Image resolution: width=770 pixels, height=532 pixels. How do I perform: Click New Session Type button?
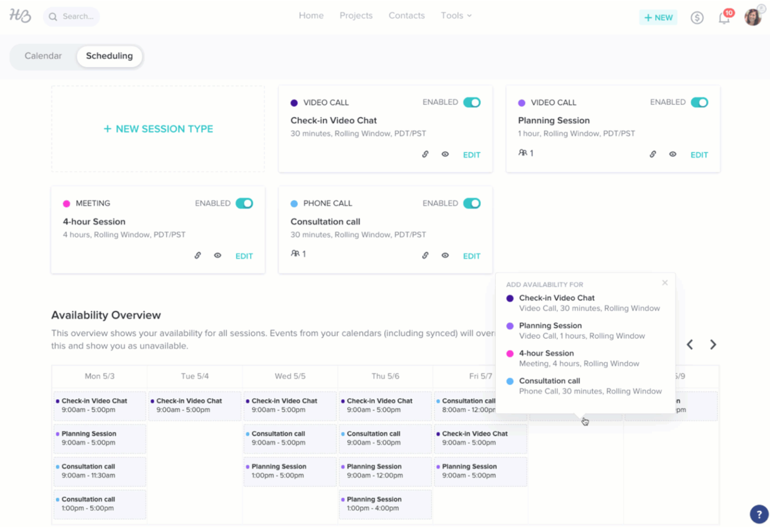[x=158, y=129]
